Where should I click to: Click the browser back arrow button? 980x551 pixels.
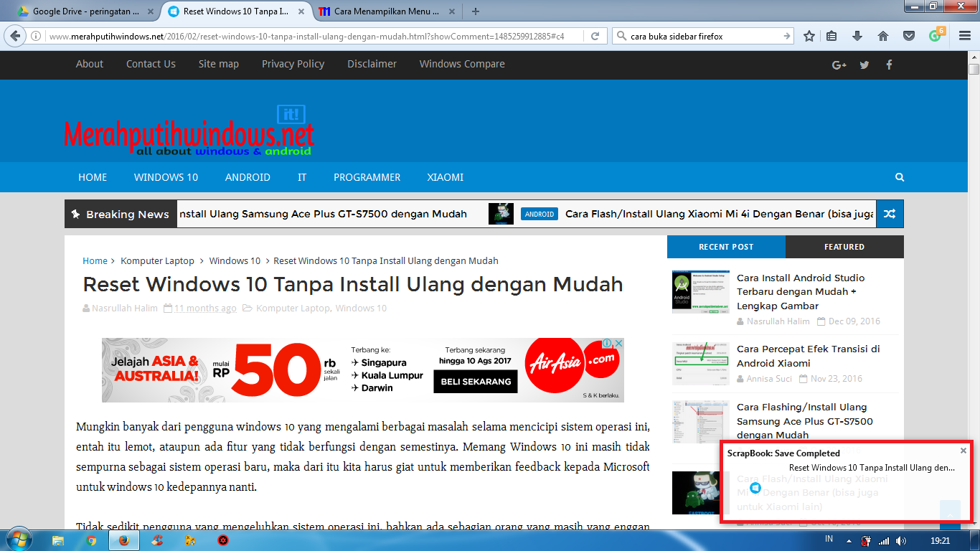pyautogui.click(x=16, y=36)
